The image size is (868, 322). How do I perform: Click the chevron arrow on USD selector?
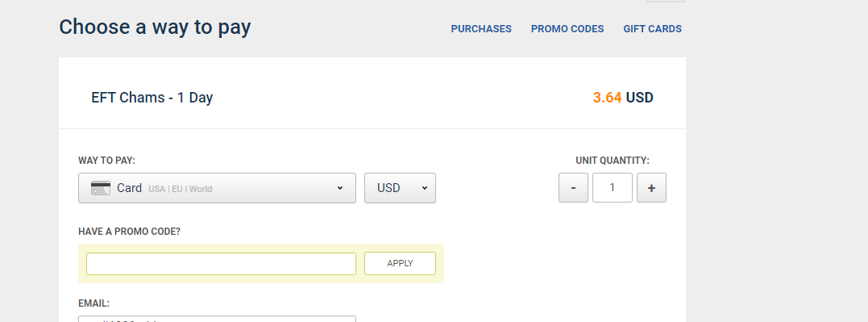pyautogui.click(x=425, y=188)
